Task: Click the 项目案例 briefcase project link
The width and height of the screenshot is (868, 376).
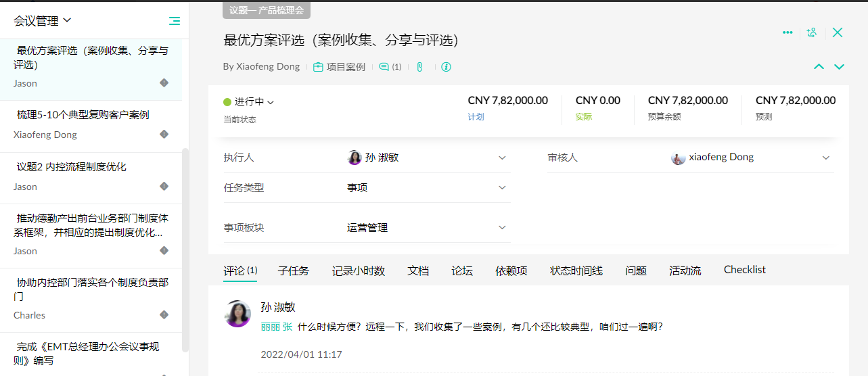Action: click(x=339, y=67)
